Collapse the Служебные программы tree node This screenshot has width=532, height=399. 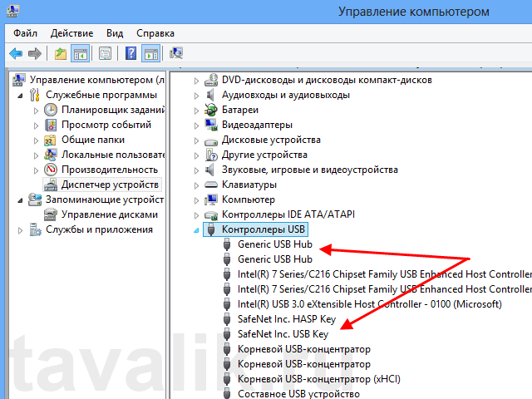point(22,96)
